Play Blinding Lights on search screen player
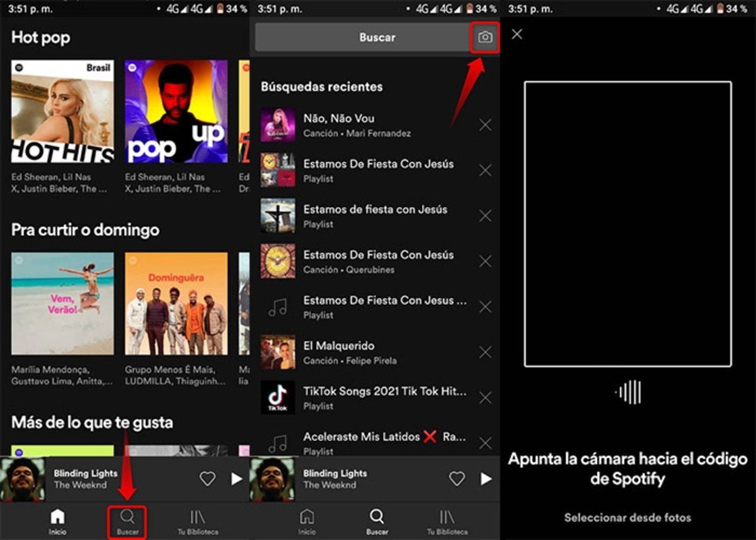The image size is (756, 540). (486, 479)
